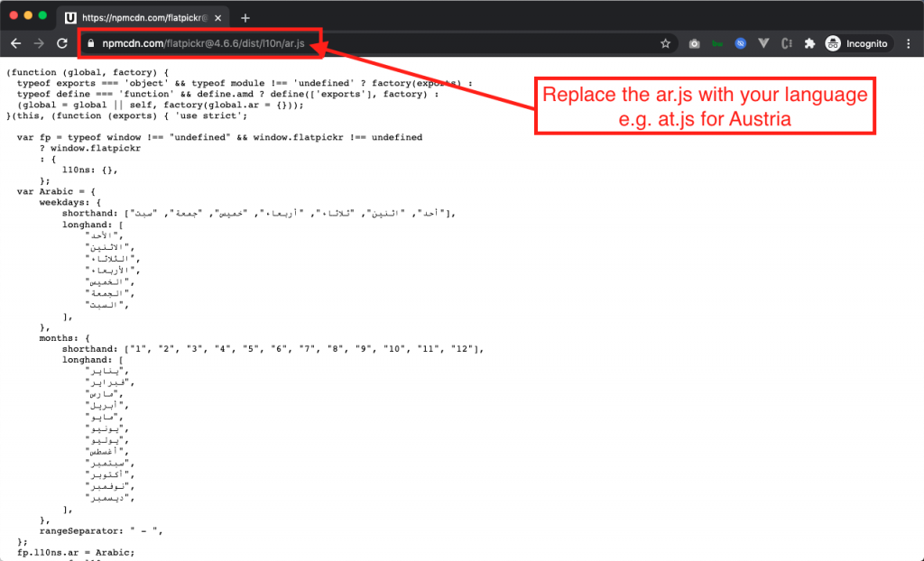Image resolution: width=924 pixels, height=561 pixels.
Task: Open the blue circular extension icon
Action: (741, 43)
